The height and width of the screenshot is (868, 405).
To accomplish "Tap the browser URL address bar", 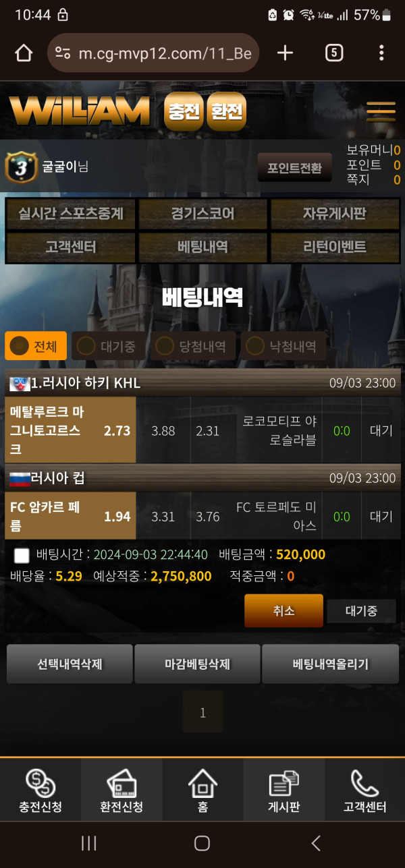I will tap(153, 53).
